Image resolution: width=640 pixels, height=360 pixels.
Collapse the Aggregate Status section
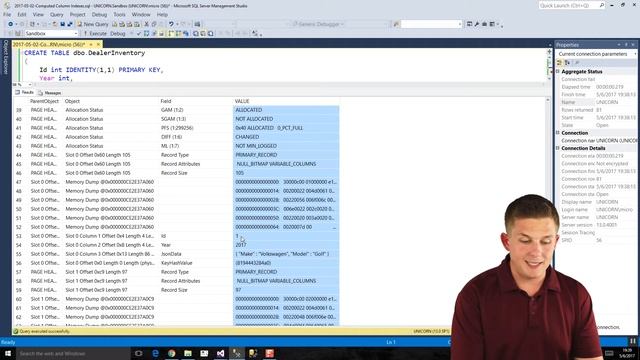click(x=558, y=71)
